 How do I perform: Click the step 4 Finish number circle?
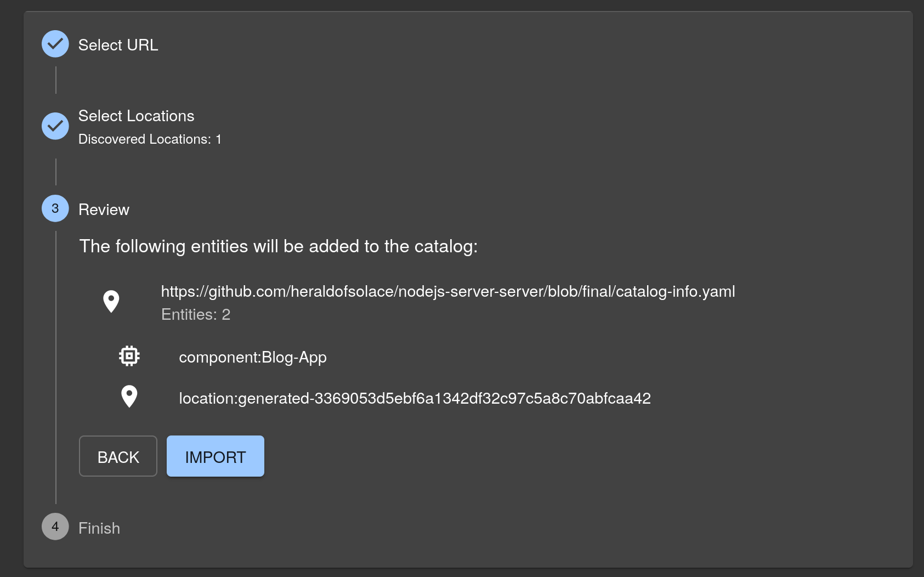tap(55, 527)
